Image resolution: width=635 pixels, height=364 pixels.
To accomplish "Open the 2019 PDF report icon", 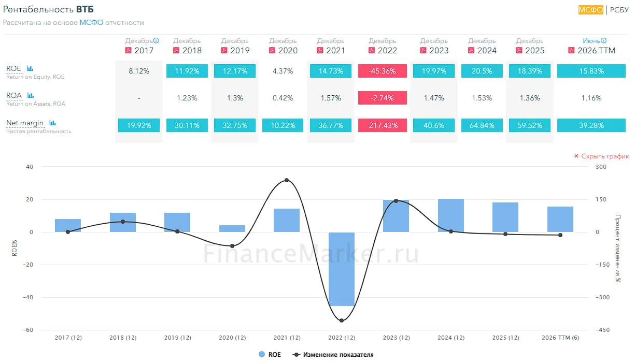I will coord(224,50).
